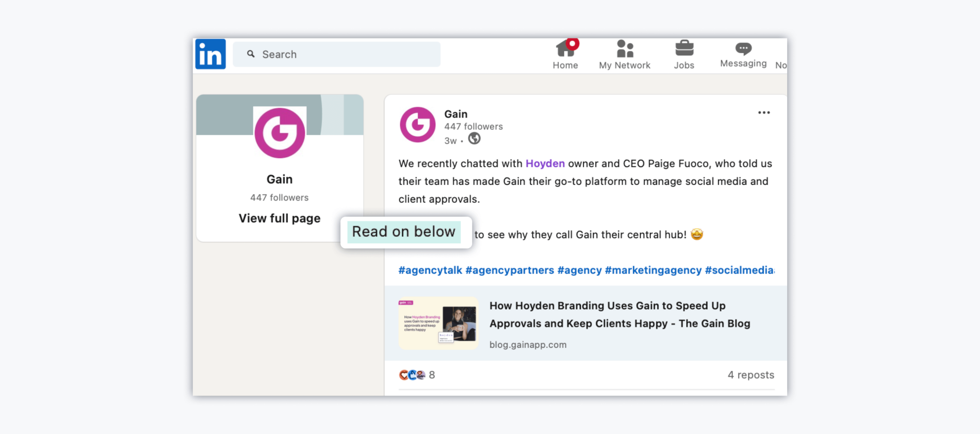This screenshot has height=434, width=980.
Task: Follow the Hoyden link in the post text
Action: click(x=545, y=163)
